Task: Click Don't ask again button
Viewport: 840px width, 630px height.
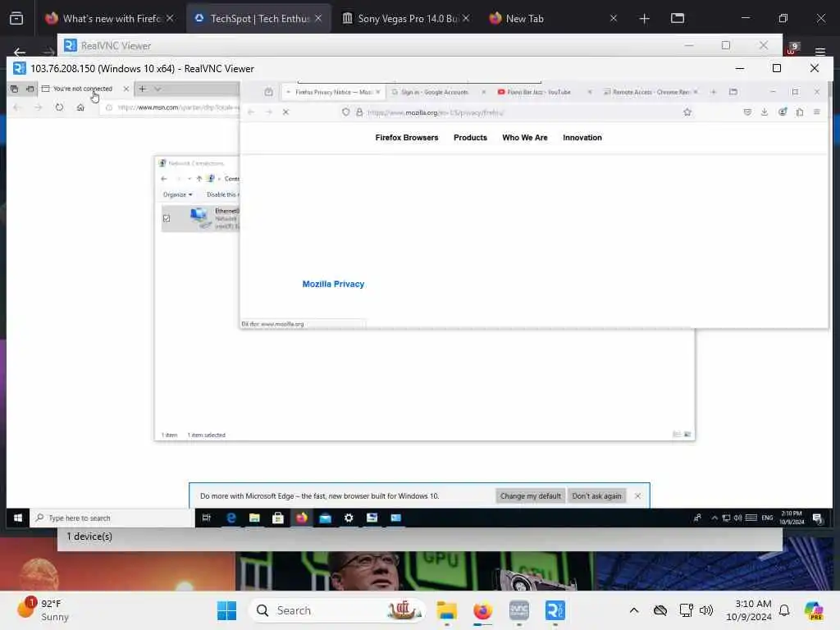Action: pyautogui.click(x=596, y=496)
